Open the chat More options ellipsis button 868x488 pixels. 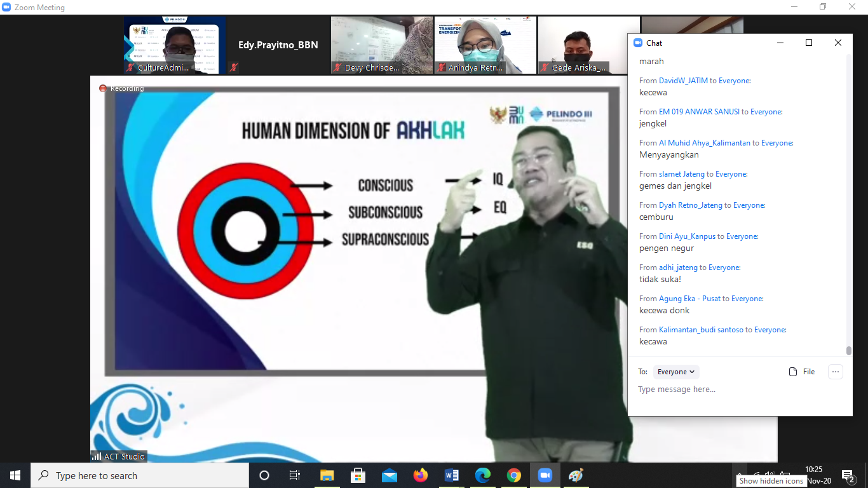836,372
